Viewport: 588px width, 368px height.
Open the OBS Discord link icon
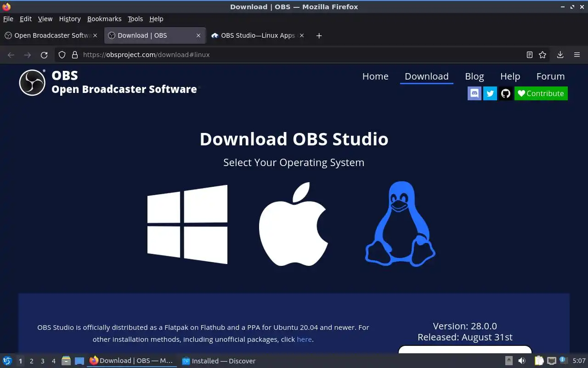click(x=475, y=93)
